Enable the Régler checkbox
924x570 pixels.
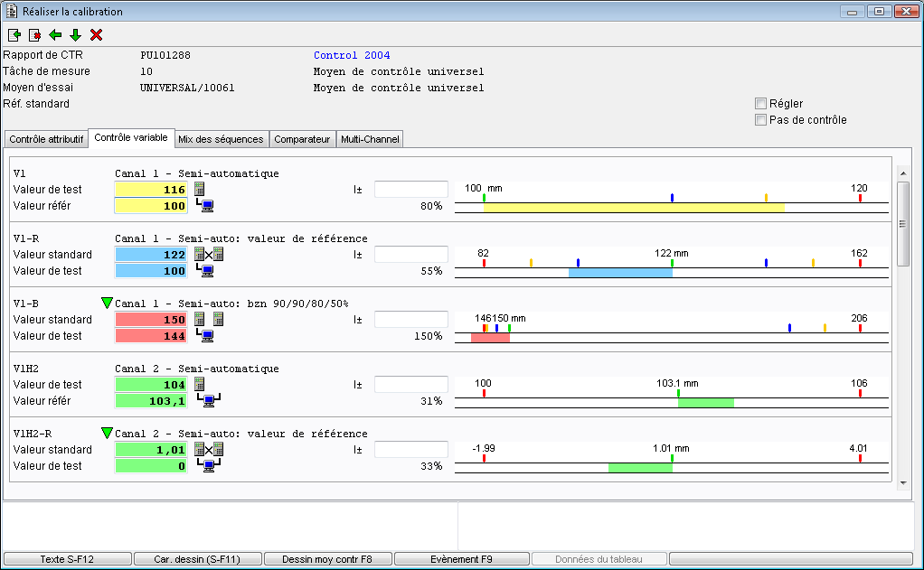(x=761, y=104)
